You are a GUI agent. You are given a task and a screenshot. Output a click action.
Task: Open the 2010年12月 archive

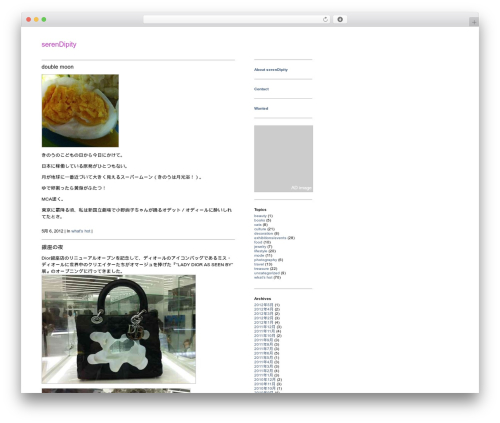265,380
